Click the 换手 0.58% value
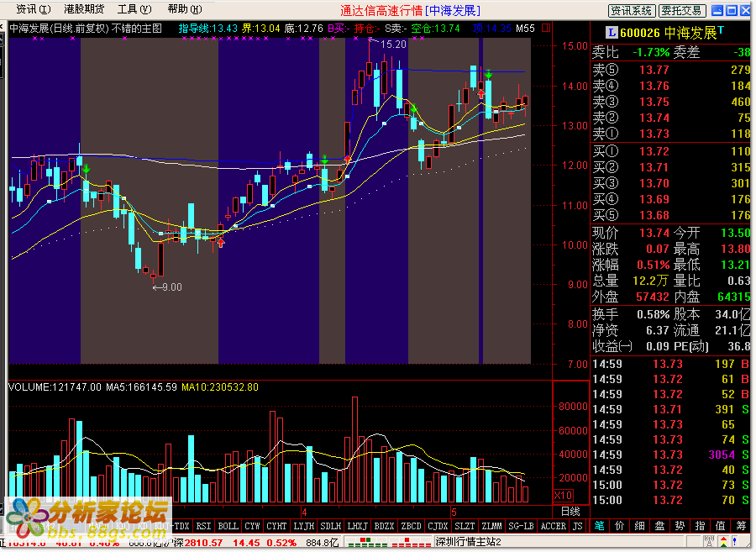756x552 pixels. click(x=654, y=315)
